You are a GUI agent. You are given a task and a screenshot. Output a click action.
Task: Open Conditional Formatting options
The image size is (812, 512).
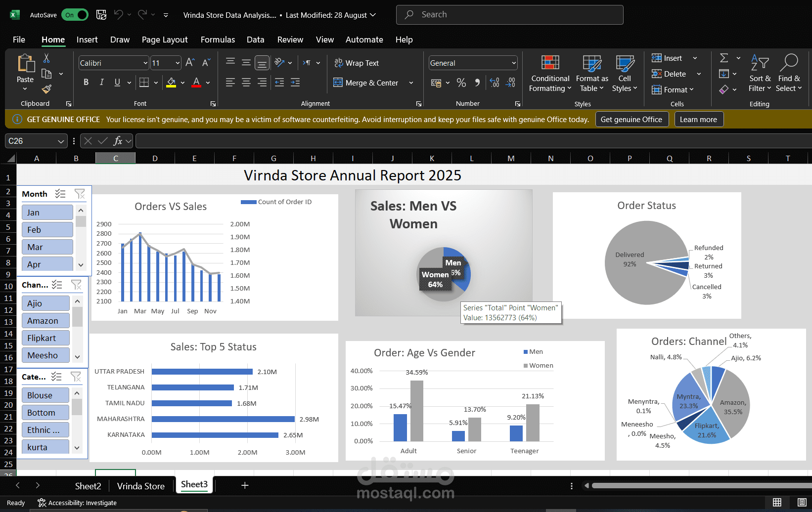[549, 73]
